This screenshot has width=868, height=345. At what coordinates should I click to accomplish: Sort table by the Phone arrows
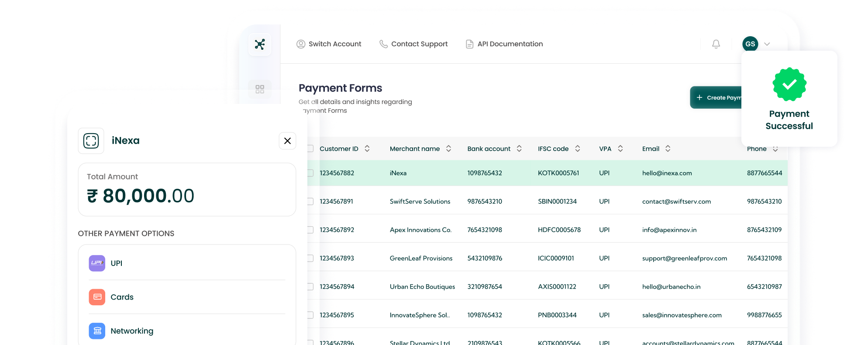tap(775, 148)
